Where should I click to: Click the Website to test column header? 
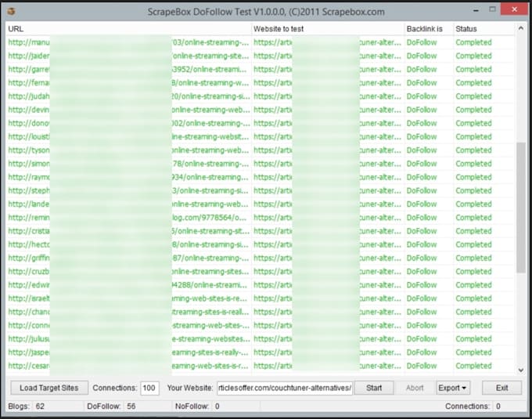(x=328, y=29)
